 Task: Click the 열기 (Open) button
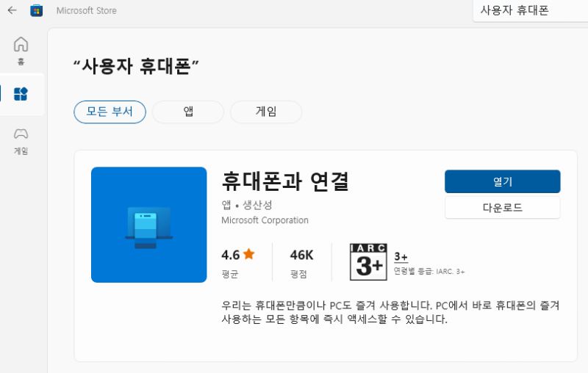coord(503,181)
